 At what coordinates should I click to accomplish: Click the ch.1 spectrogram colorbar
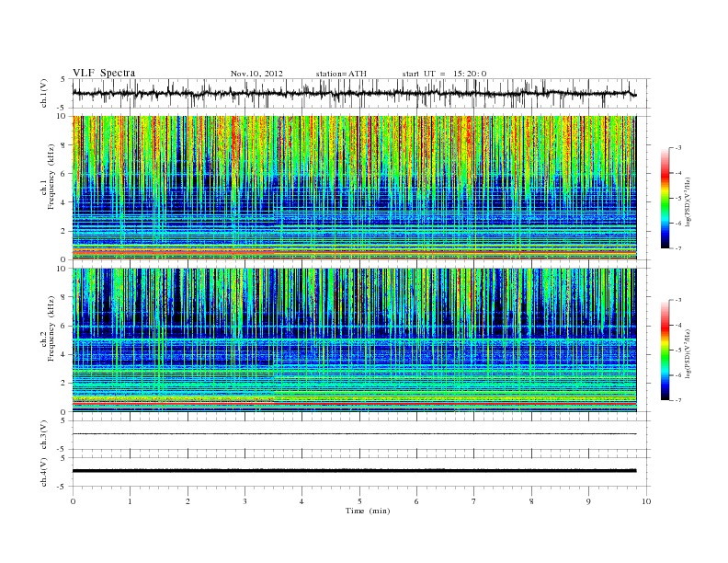tap(665, 198)
